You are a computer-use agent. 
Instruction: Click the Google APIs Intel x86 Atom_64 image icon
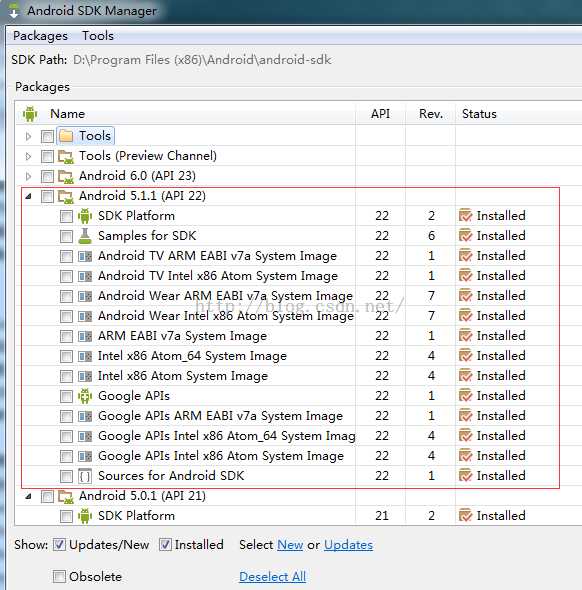(x=85, y=436)
